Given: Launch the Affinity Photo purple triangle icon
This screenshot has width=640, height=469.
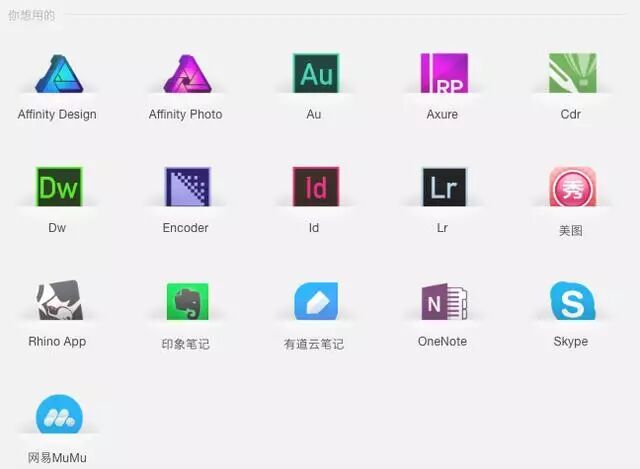Looking at the screenshot, I should coord(187,74).
